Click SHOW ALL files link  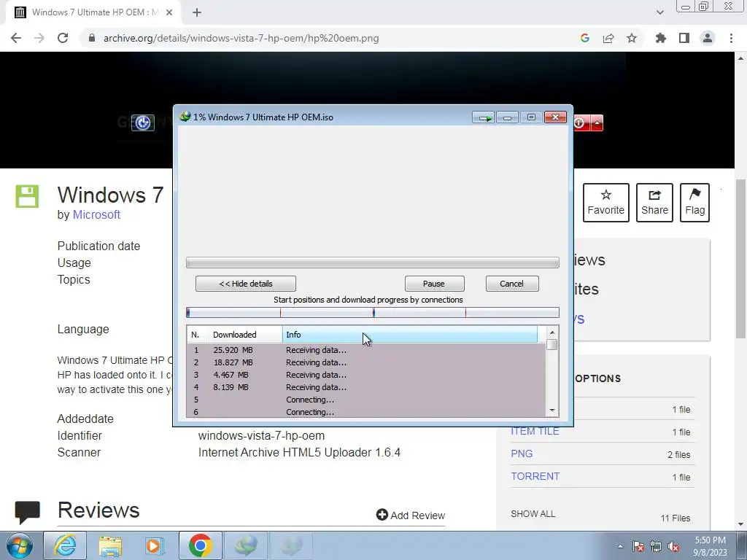[533, 514]
